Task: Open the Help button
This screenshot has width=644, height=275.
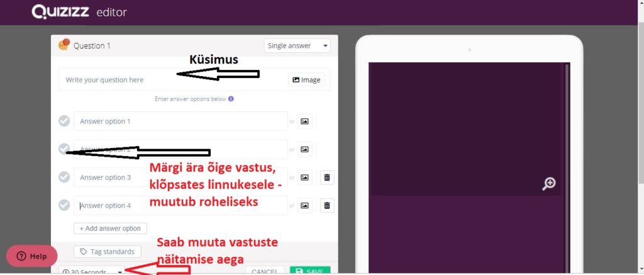Action: [x=31, y=256]
